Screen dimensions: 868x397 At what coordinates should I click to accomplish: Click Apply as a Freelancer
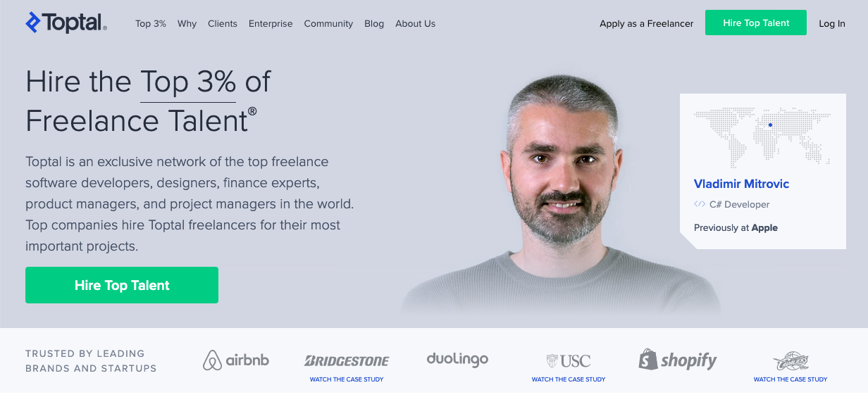646,23
